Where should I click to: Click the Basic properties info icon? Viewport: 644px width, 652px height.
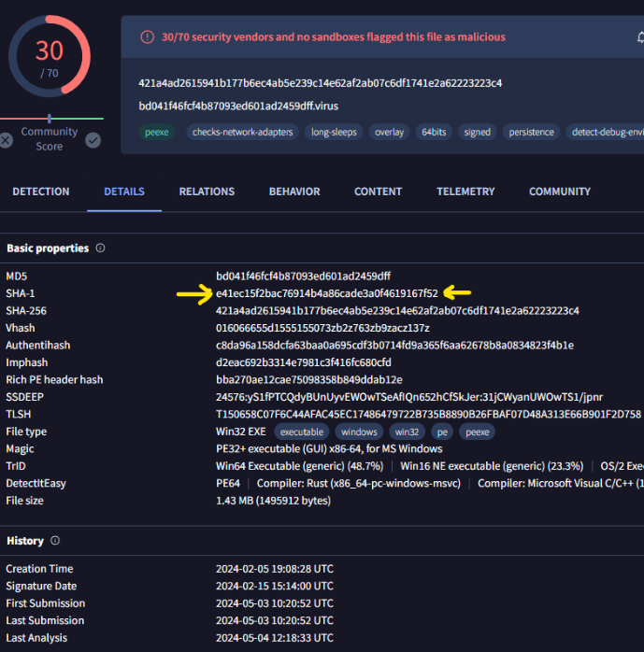pyautogui.click(x=101, y=248)
